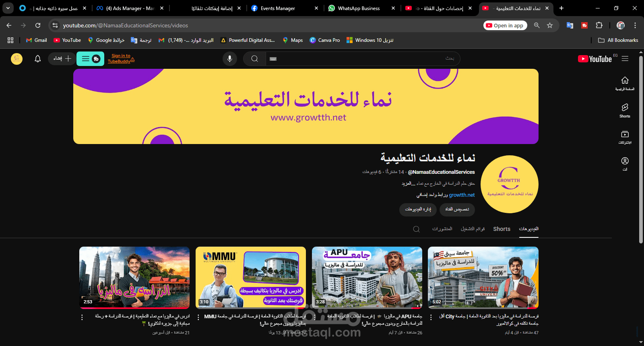Viewport: 644px width, 346px height.
Task: Click the magnifier search button
Action: coord(254,59)
